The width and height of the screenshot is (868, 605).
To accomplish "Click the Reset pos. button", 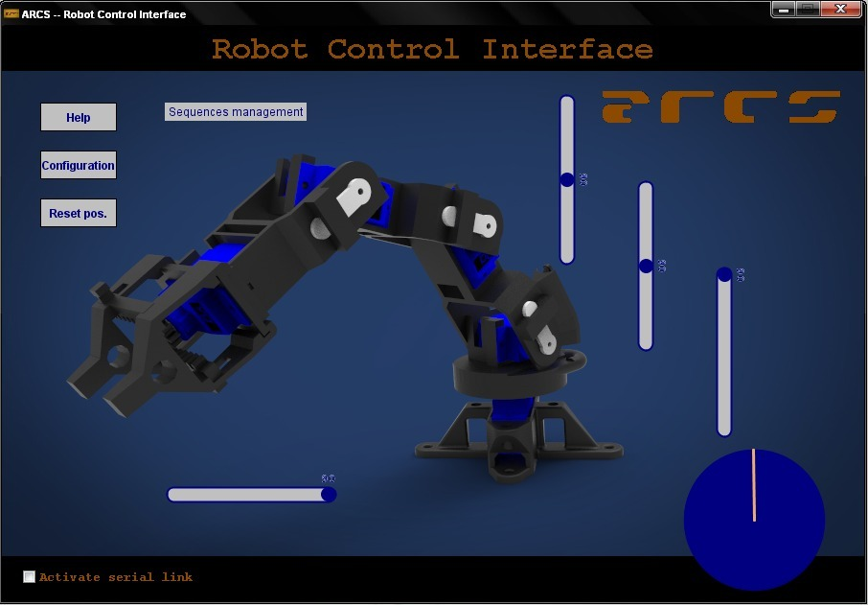I will pos(78,212).
